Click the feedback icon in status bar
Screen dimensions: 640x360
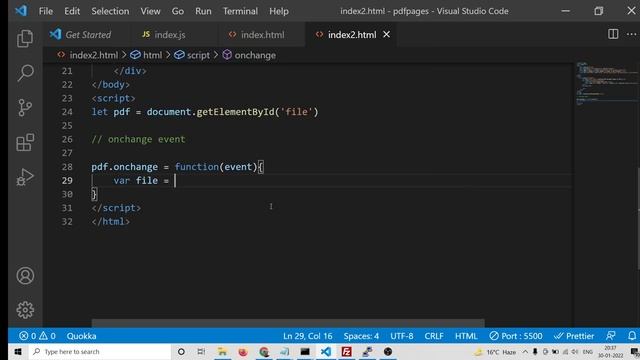611,336
